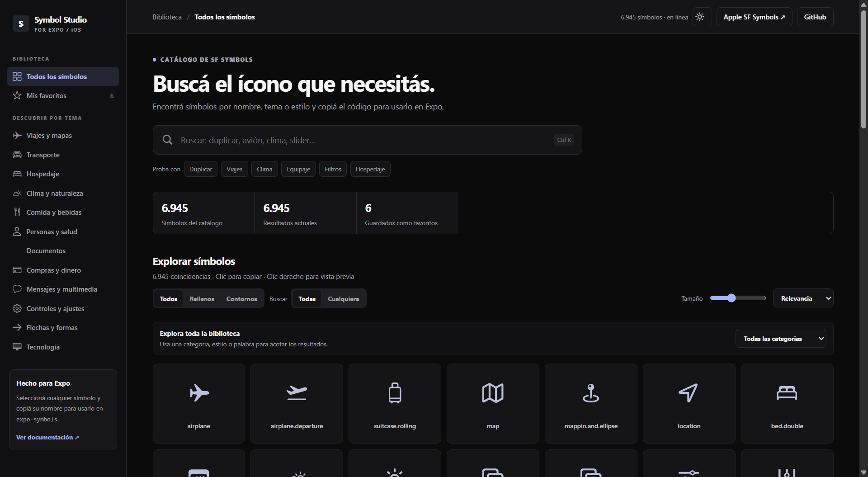Click the Symbol Studio logo icon

tap(21, 23)
